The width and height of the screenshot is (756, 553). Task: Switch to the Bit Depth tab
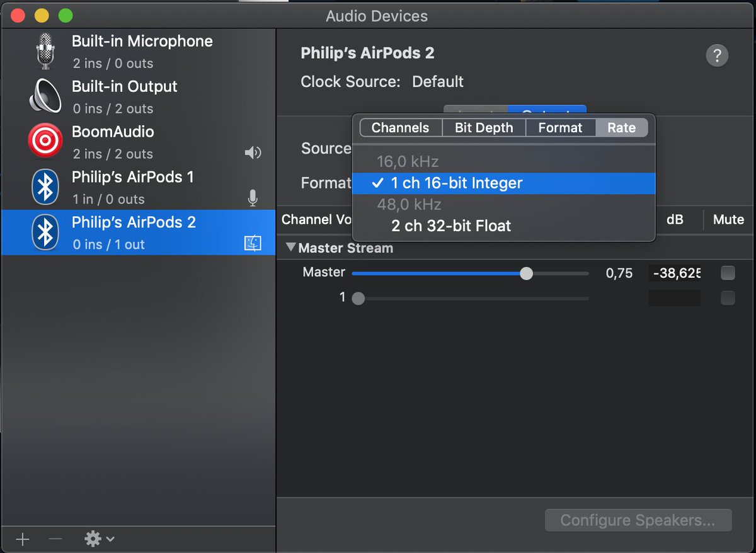click(x=484, y=128)
